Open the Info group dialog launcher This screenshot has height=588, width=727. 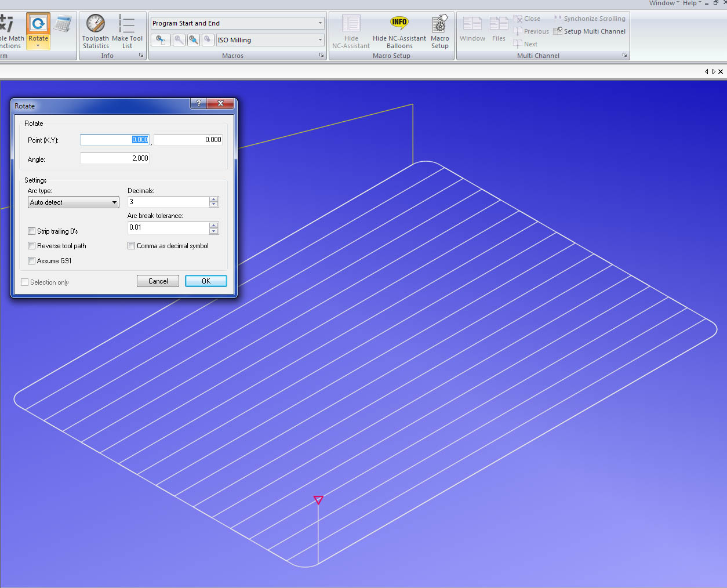click(141, 56)
